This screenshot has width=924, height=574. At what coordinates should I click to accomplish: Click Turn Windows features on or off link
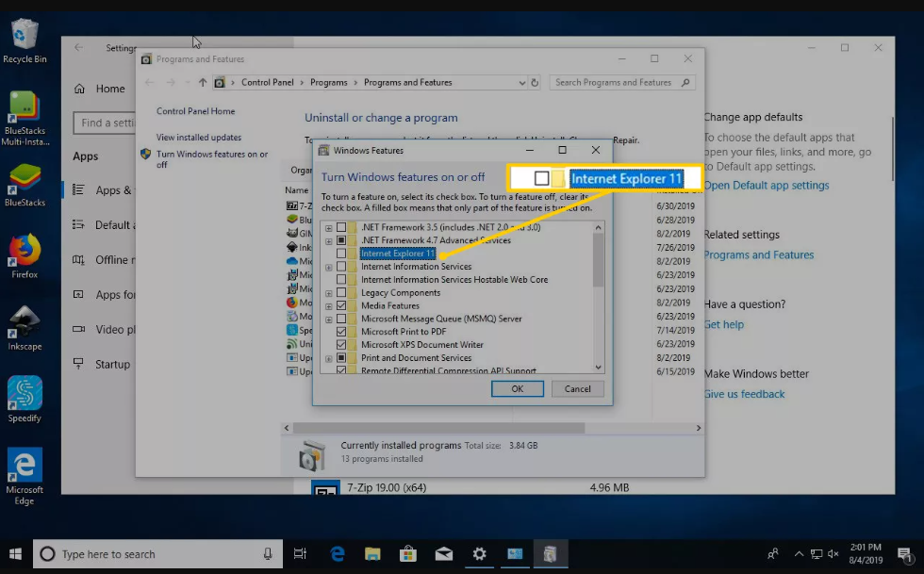click(212, 159)
